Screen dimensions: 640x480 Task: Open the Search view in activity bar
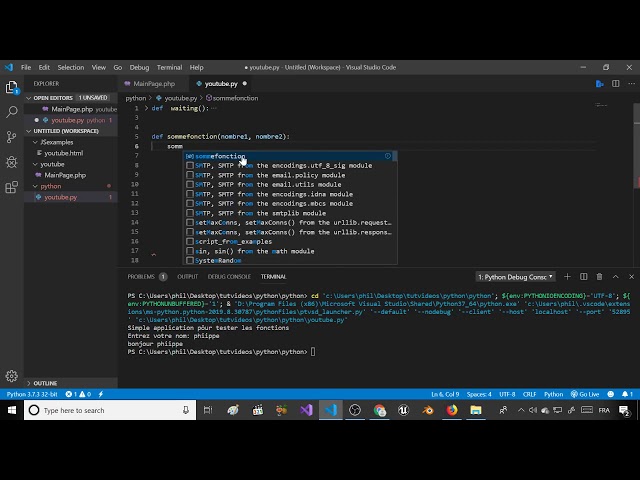(x=12, y=112)
